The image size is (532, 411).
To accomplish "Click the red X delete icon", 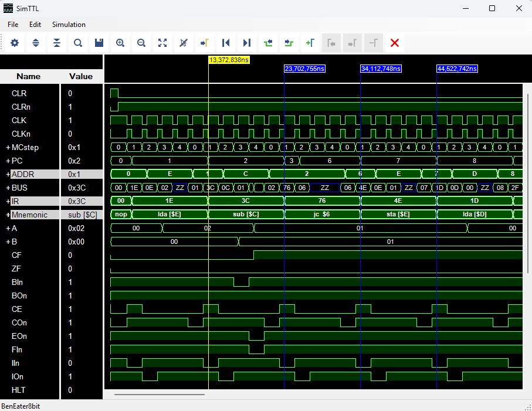I will point(395,43).
